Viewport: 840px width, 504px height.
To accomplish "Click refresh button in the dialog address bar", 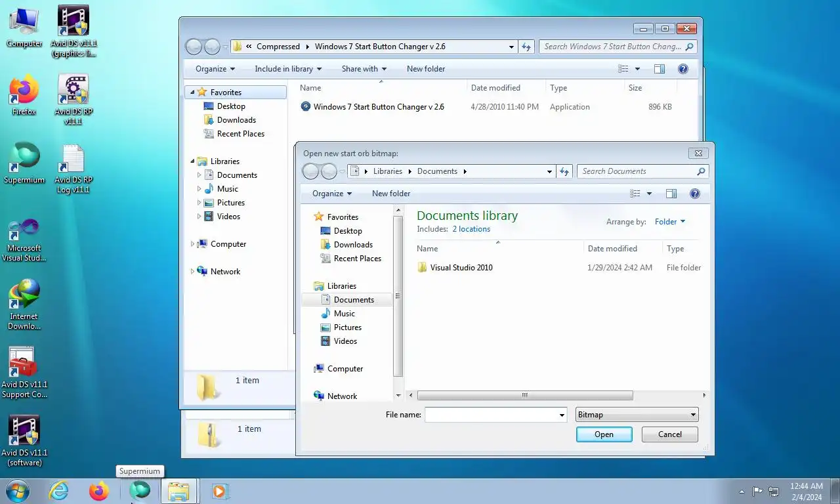I will pyautogui.click(x=564, y=171).
